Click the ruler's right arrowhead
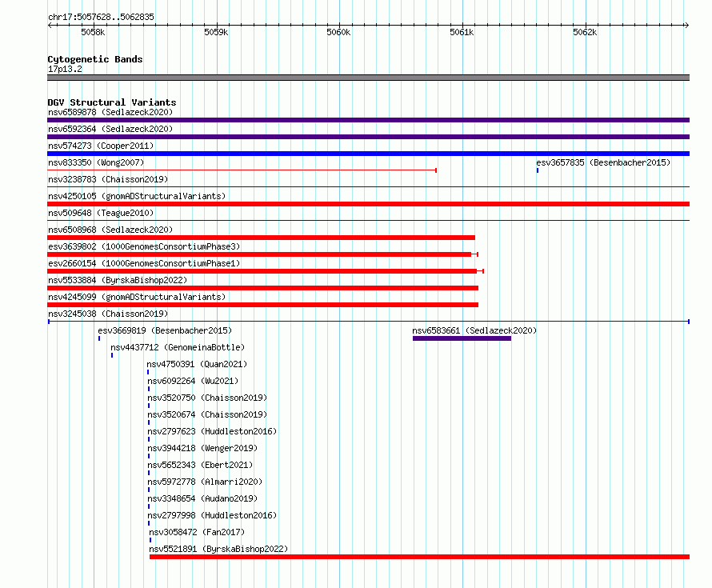This screenshot has width=712, height=588. pos(687,25)
